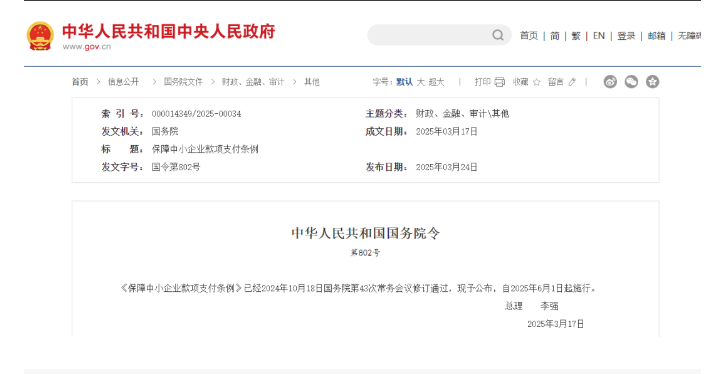Go to 国务院文件 breadcrumb
The image size is (720, 374).
pos(183,82)
